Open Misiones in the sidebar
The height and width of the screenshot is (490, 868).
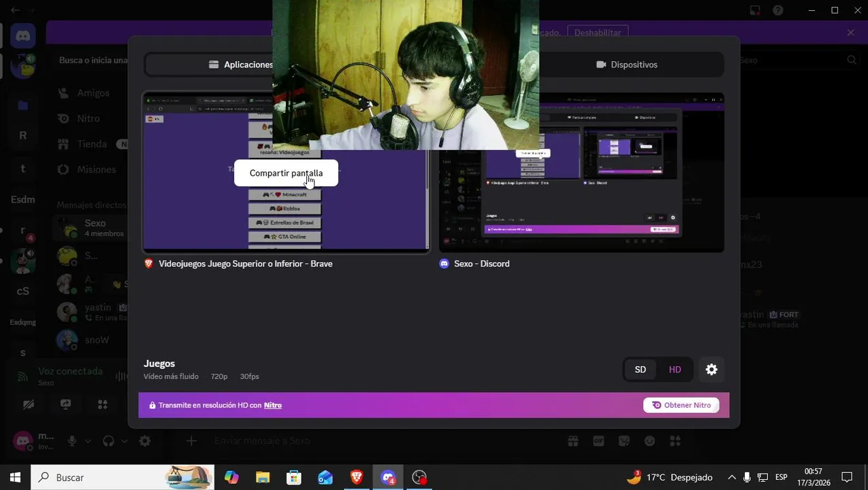[96, 169]
